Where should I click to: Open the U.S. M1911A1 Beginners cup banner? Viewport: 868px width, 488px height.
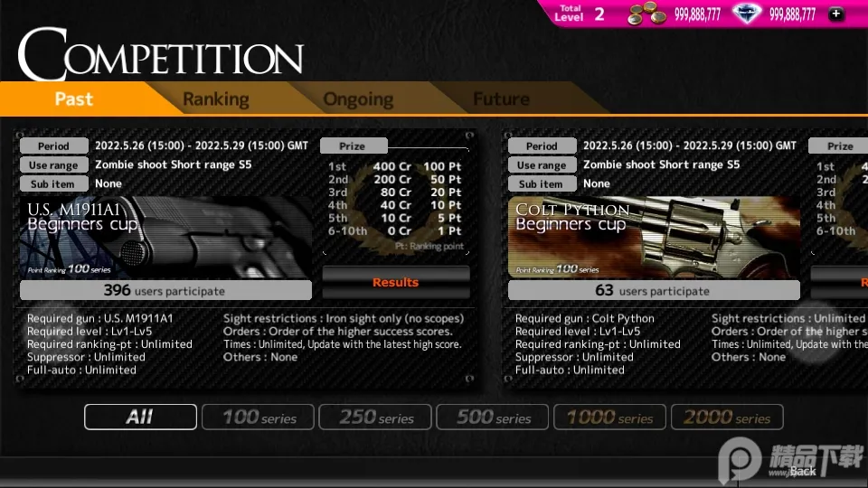165,237
